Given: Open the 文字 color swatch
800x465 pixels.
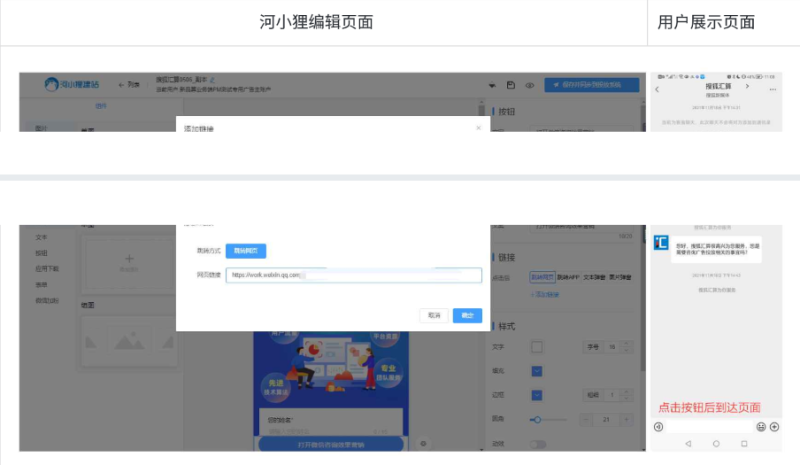Looking at the screenshot, I should [537, 347].
